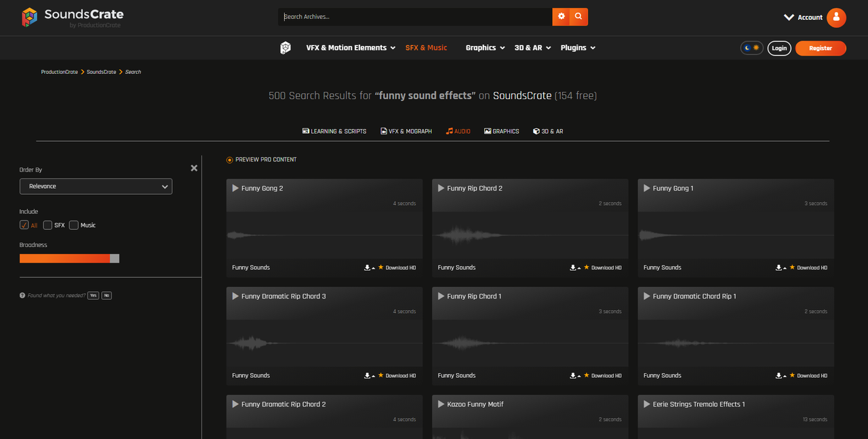Toggle the Preview Pro Content radio button
868x439 pixels.
click(229, 160)
